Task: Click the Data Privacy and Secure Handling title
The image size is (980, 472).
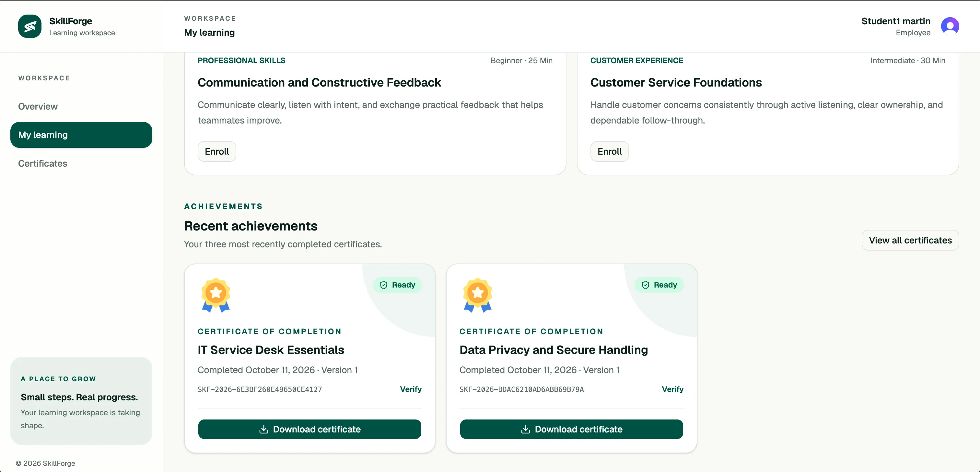Action: pos(554,350)
